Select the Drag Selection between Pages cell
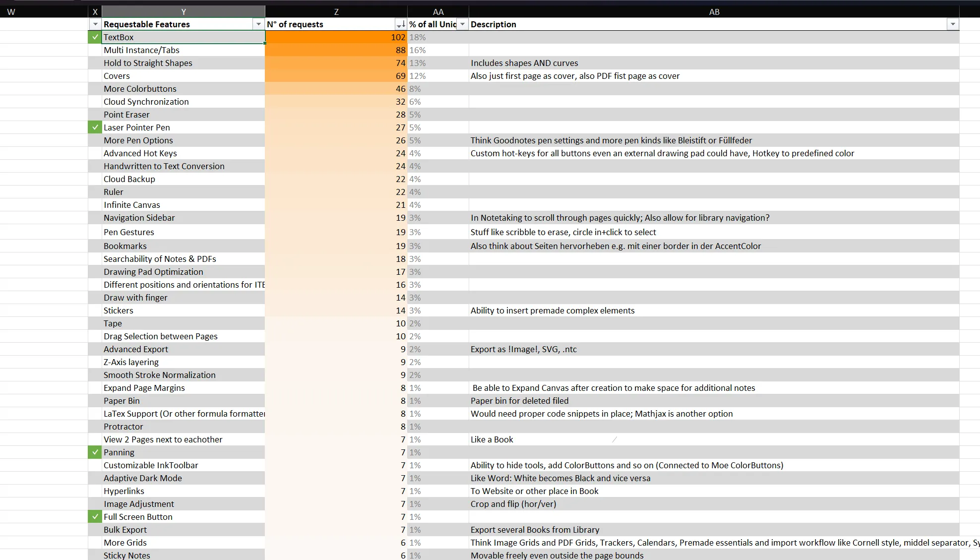The image size is (980, 560). tap(184, 336)
